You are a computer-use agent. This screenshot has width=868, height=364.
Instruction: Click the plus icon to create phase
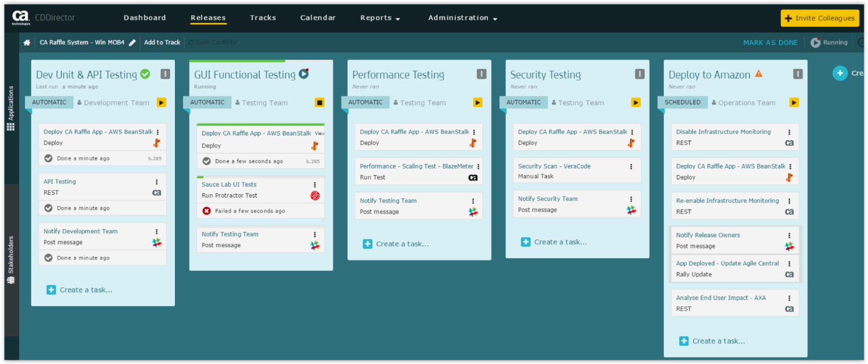[x=840, y=73]
